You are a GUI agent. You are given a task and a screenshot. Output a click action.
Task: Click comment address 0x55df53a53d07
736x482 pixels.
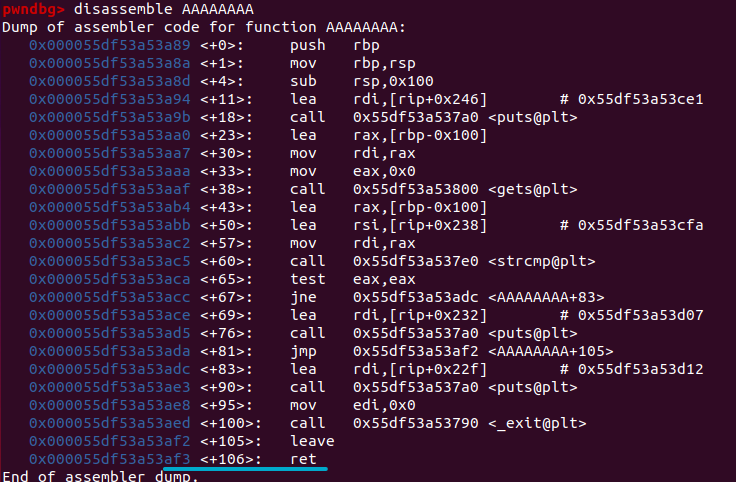(640, 315)
